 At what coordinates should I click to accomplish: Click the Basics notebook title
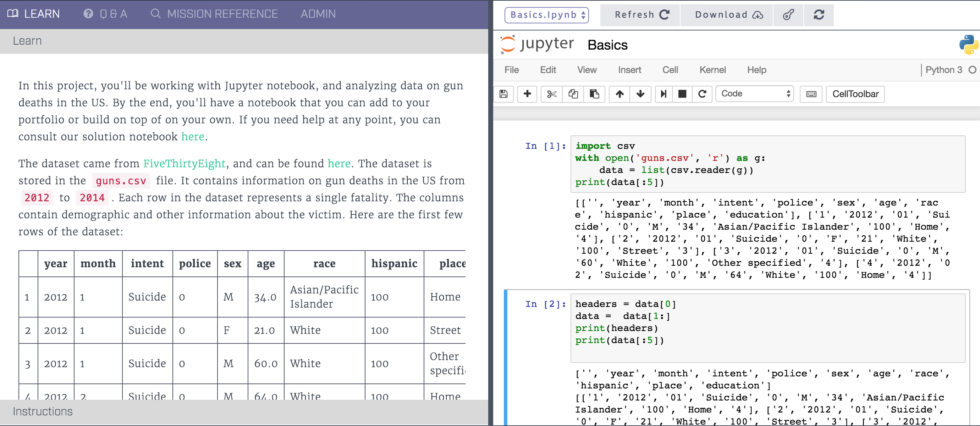[607, 45]
